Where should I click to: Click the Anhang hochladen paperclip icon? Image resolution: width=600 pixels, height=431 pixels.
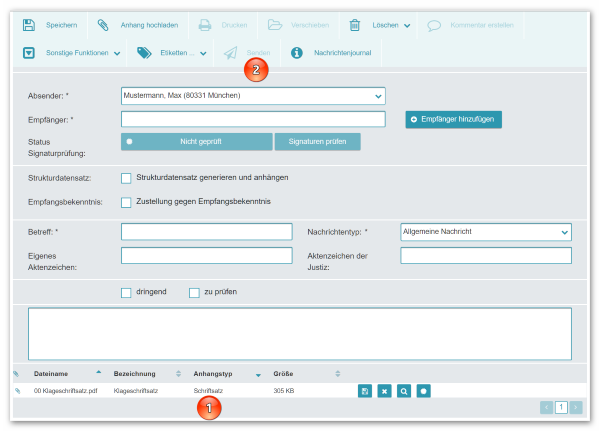point(103,25)
